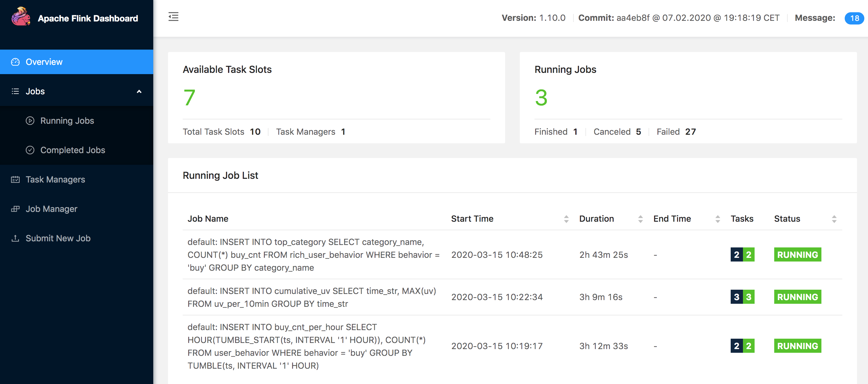The width and height of the screenshot is (868, 384).
Task: Open Running Jobs from sidebar
Action: click(x=67, y=120)
